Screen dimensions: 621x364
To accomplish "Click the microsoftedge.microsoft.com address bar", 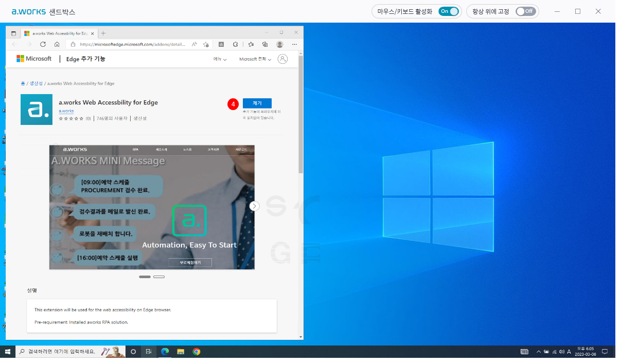I will (x=132, y=44).
